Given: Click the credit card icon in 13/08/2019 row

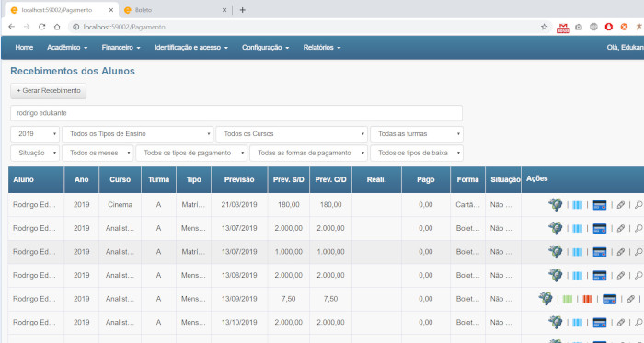Looking at the screenshot, I should pos(600,275).
